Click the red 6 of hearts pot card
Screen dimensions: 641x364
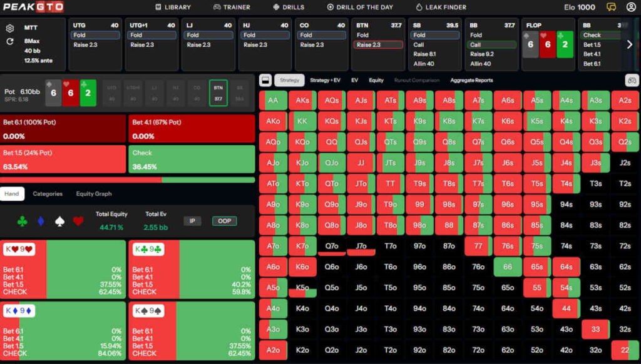(x=71, y=93)
